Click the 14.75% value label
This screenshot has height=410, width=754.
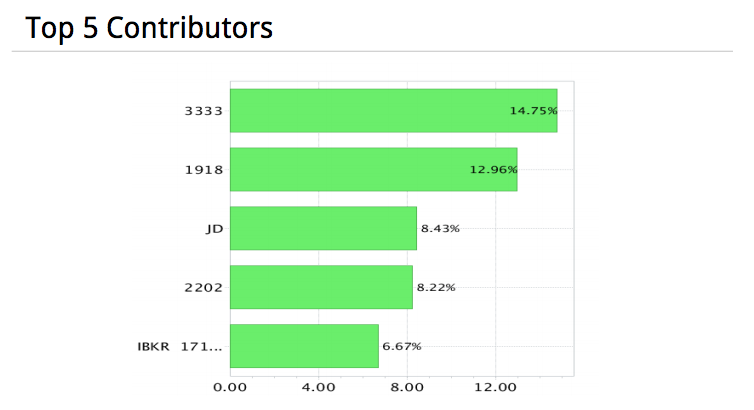click(x=532, y=111)
